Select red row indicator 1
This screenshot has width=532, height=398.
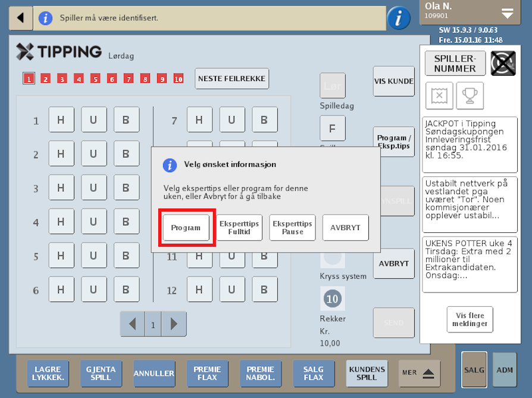click(x=29, y=79)
